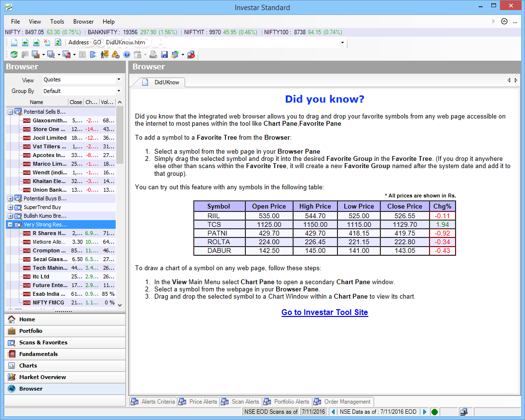The image size is (525, 420).
Task: Click the green refresh data icon in second toolbar
Action: [x=14, y=54]
